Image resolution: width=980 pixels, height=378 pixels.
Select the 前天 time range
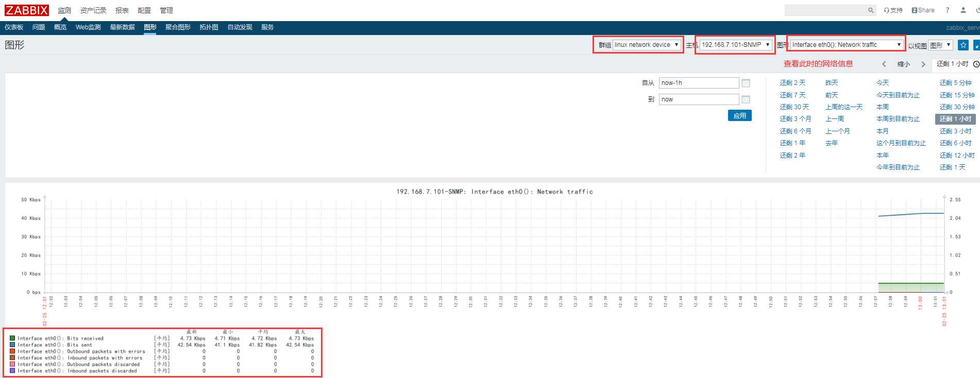pos(832,95)
